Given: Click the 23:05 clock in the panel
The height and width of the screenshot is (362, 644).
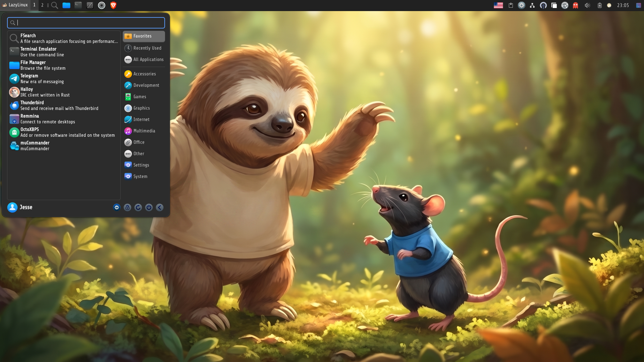Looking at the screenshot, I should [x=623, y=5].
